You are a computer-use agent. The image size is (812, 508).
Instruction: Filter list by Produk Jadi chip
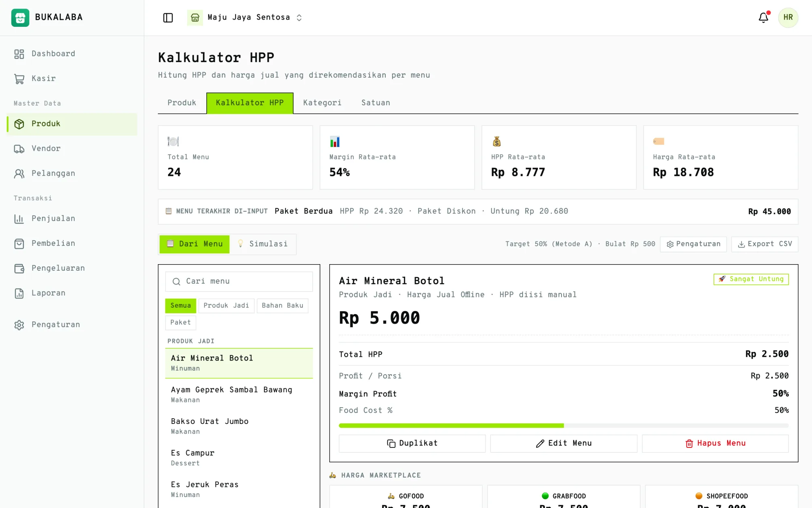[226, 306]
